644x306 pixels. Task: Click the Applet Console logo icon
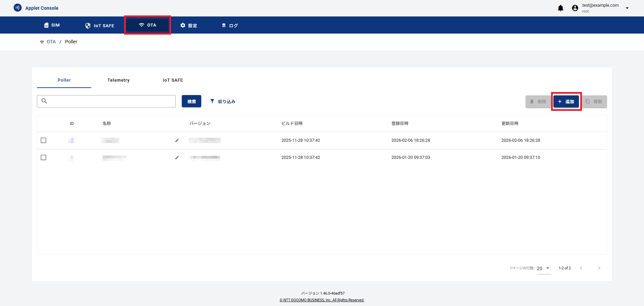[x=17, y=8]
